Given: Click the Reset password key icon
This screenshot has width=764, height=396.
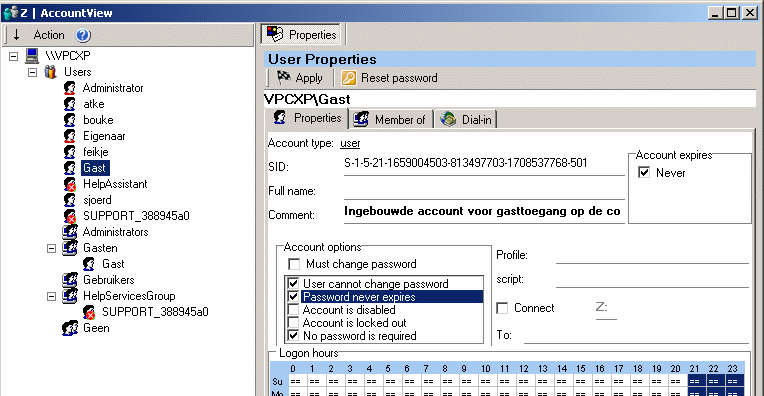Looking at the screenshot, I should tap(348, 78).
